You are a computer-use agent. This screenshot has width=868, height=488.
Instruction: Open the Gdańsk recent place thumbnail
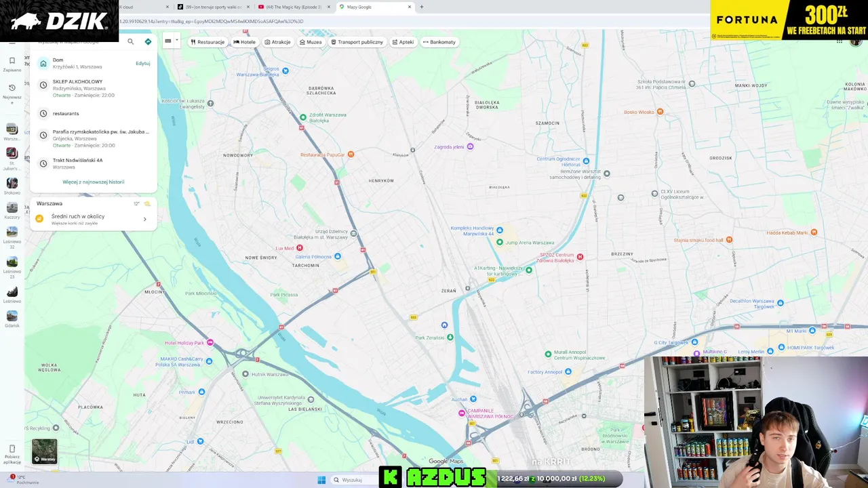click(x=12, y=316)
